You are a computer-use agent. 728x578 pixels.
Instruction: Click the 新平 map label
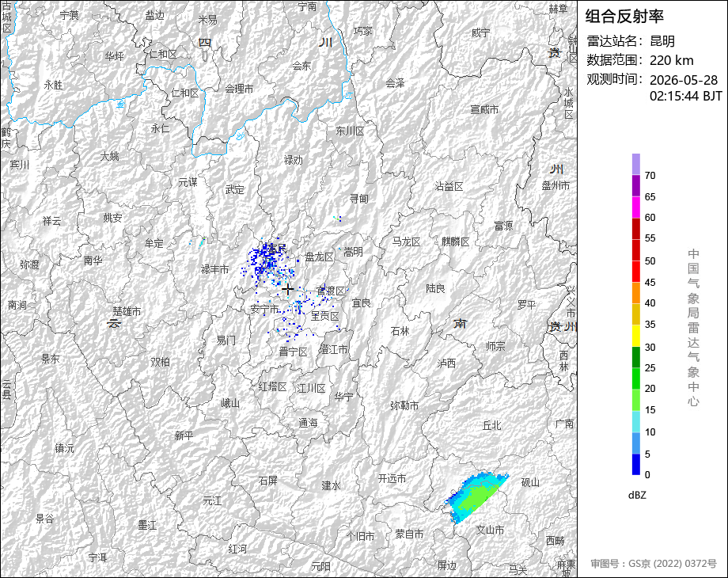click(x=184, y=435)
